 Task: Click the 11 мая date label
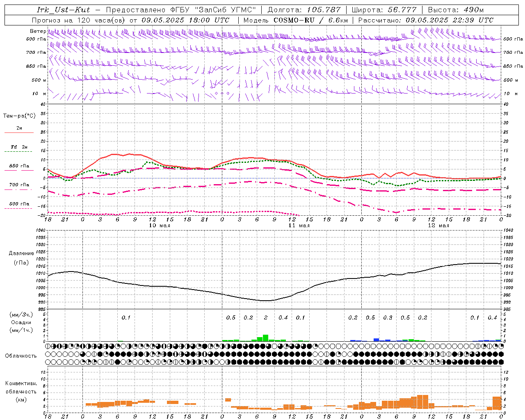click(299, 226)
